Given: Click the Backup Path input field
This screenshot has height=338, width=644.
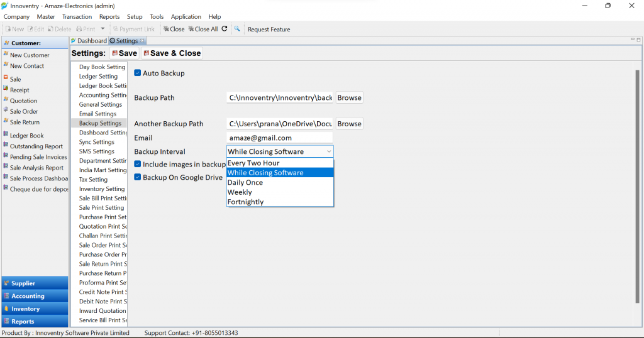Looking at the screenshot, I should pyautogui.click(x=280, y=97).
